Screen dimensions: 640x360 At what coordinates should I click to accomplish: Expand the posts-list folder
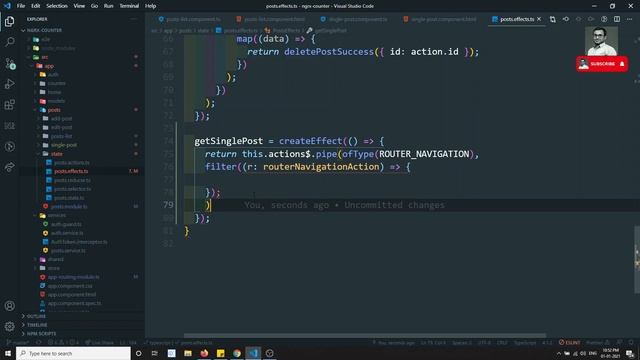[61, 136]
